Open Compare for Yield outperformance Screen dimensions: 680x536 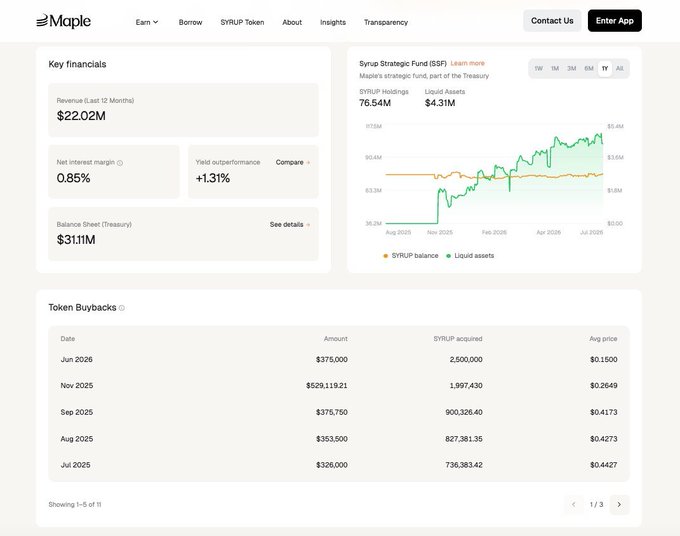click(293, 162)
